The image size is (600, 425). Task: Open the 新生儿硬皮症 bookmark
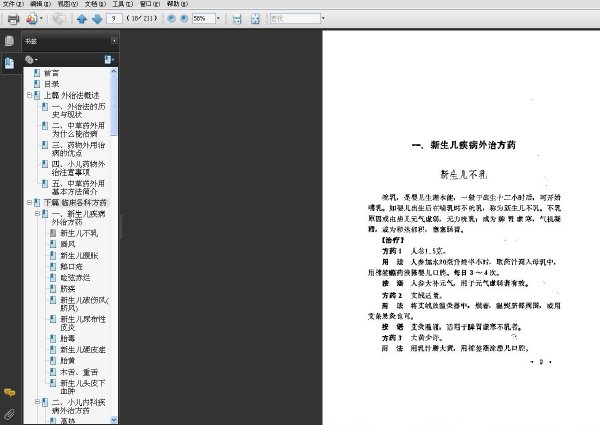pyautogui.click(x=83, y=349)
